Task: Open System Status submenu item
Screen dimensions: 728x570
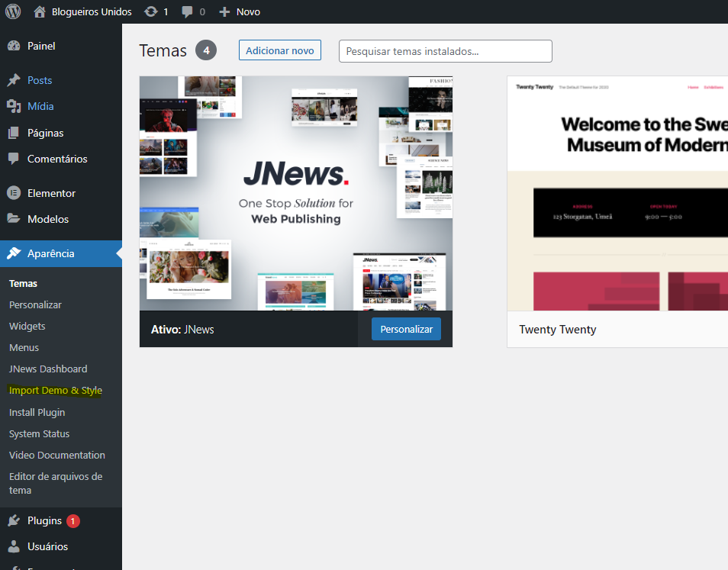Action: coord(40,433)
